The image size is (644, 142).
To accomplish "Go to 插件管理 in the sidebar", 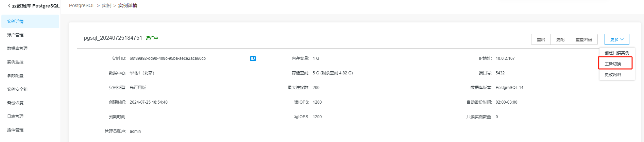I will 15,130.
